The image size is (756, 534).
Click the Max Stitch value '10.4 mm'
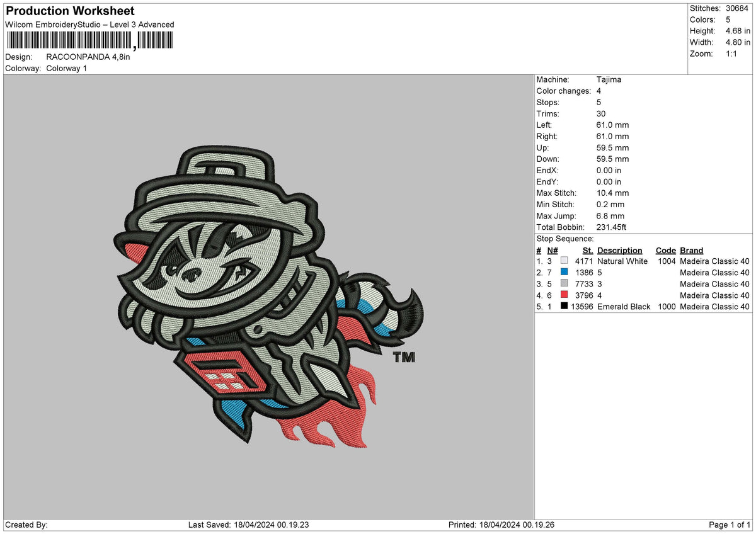[612, 193]
